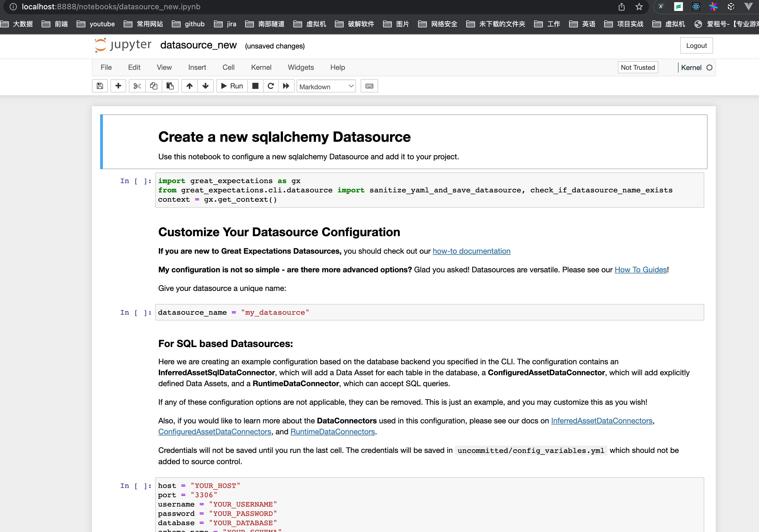Click the address bar URL
759x532 pixels.
[x=111, y=7]
